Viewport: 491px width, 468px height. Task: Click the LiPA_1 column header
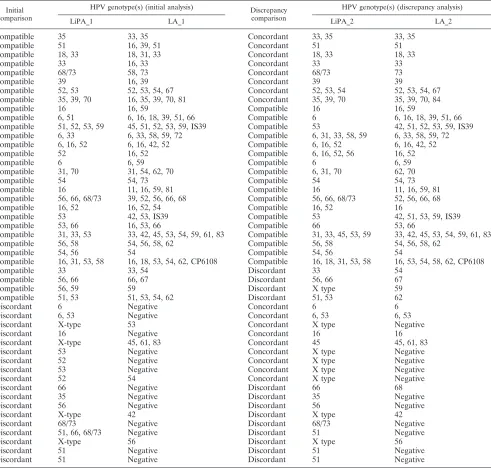pyautogui.click(x=81, y=22)
